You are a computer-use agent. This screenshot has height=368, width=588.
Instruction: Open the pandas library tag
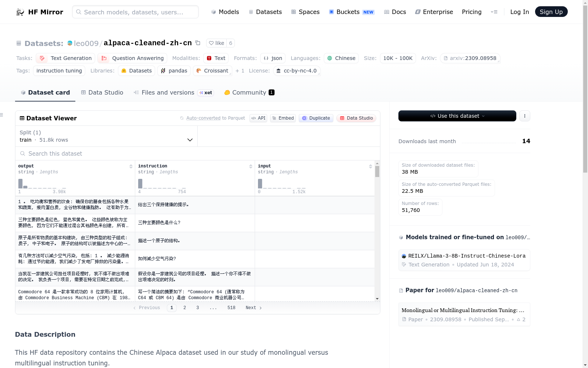(174, 71)
